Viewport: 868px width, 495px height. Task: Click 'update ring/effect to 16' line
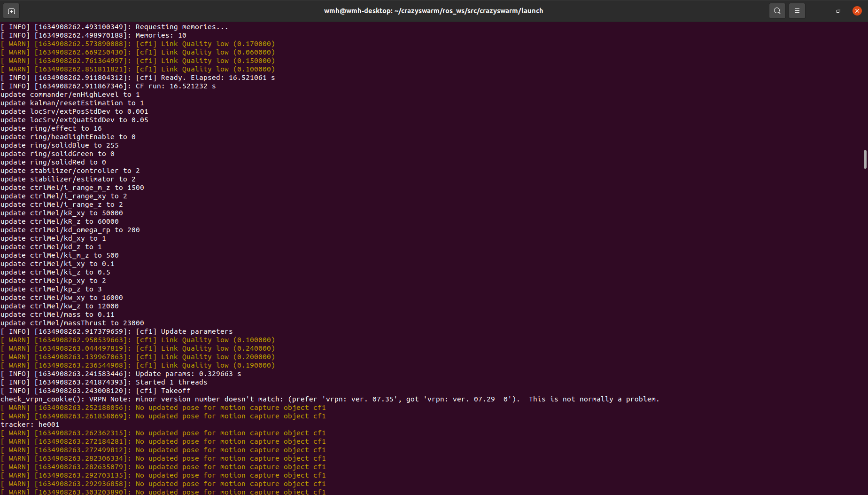tap(51, 128)
